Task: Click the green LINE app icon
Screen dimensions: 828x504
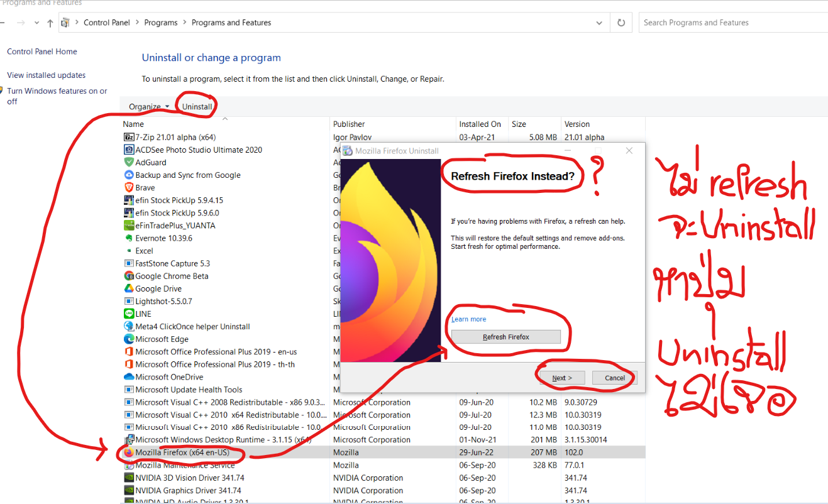Action: (x=129, y=314)
